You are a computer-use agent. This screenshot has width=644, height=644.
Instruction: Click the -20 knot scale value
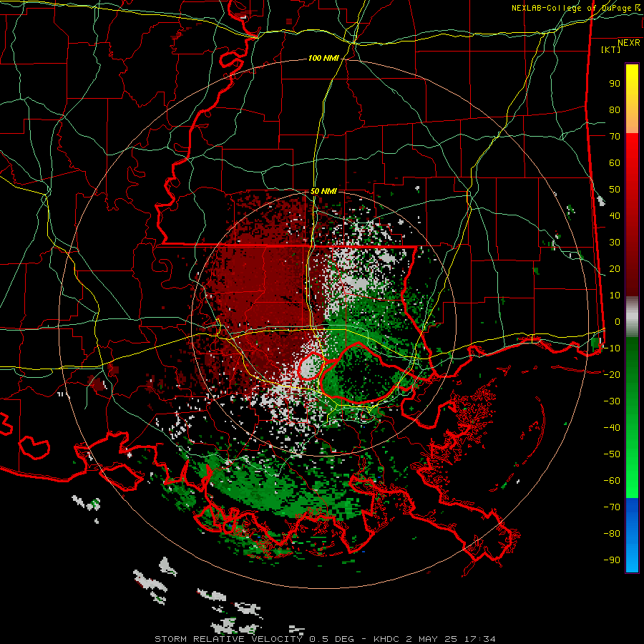coord(612,375)
